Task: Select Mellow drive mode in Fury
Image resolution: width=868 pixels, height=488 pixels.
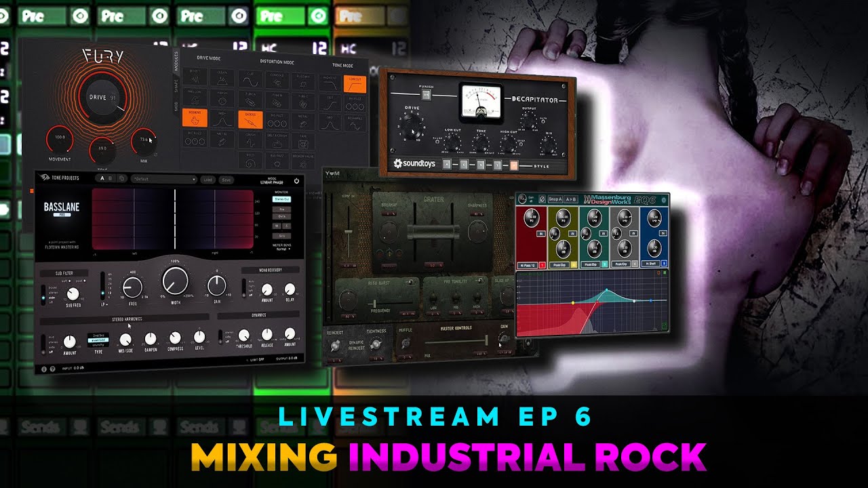Action: pyautogui.click(x=195, y=97)
